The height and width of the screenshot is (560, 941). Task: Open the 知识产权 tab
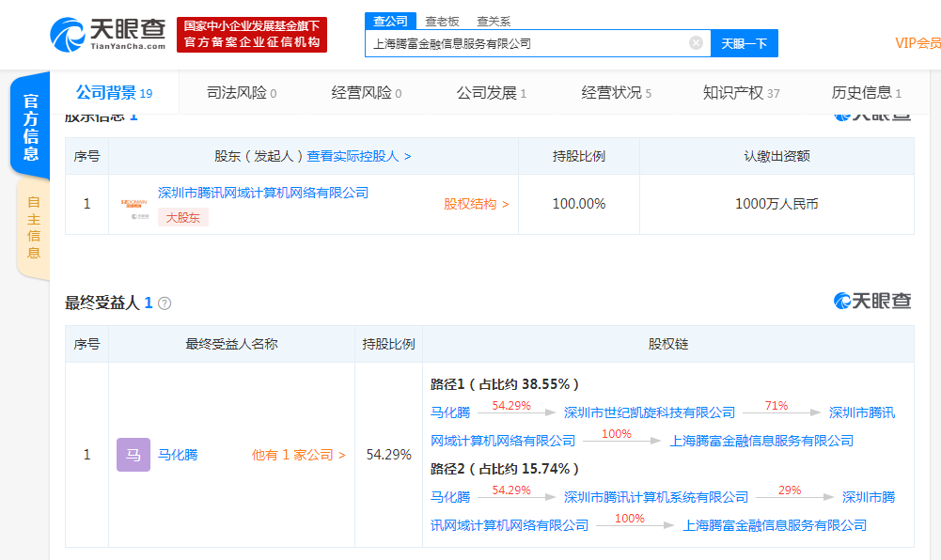741,93
